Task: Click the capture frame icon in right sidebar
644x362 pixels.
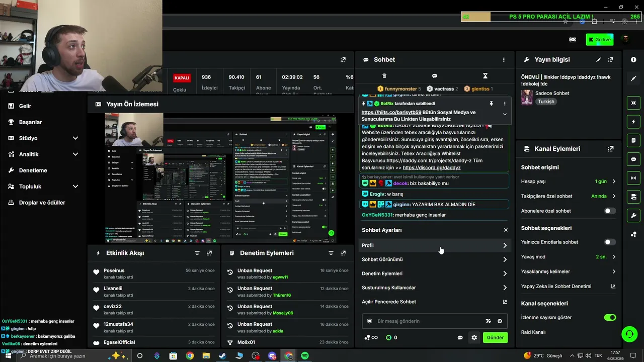Action: point(633,103)
